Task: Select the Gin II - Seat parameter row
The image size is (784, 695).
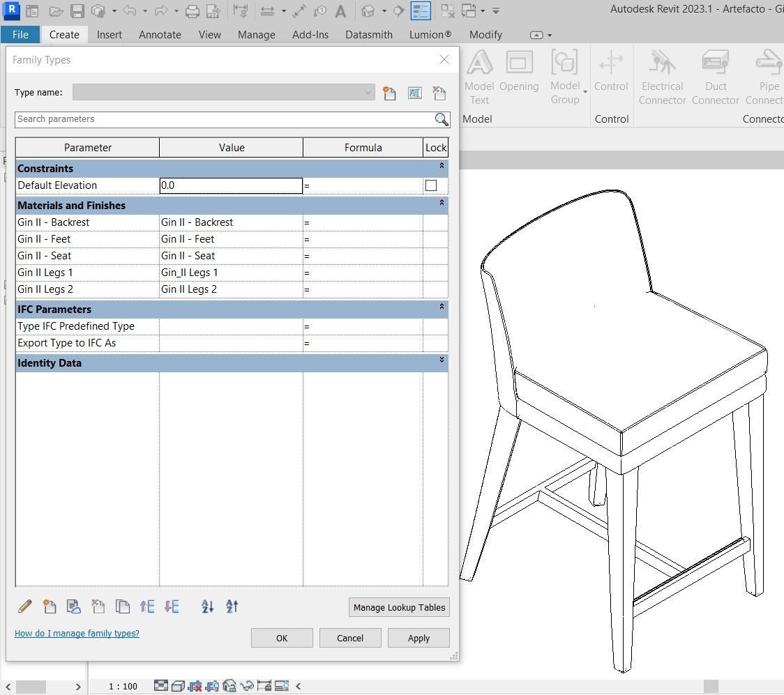Action: pyautogui.click(x=232, y=256)
